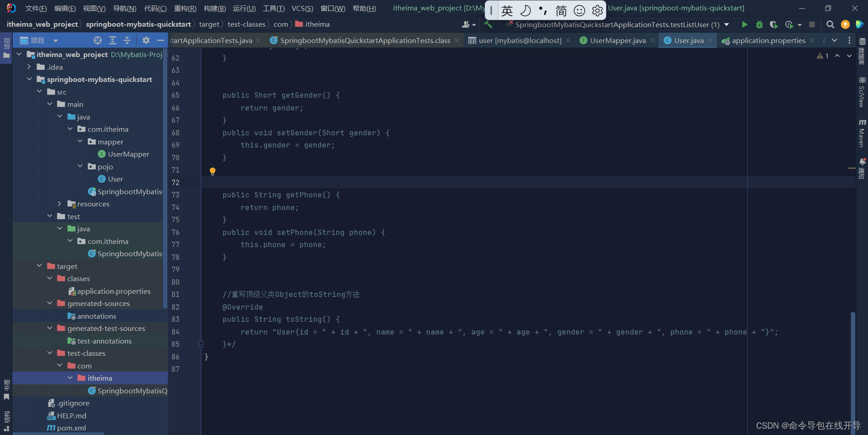This screenshot has height=435, width=868.
Task: Open the run configuration dropdown
Action: pos(726,24)
